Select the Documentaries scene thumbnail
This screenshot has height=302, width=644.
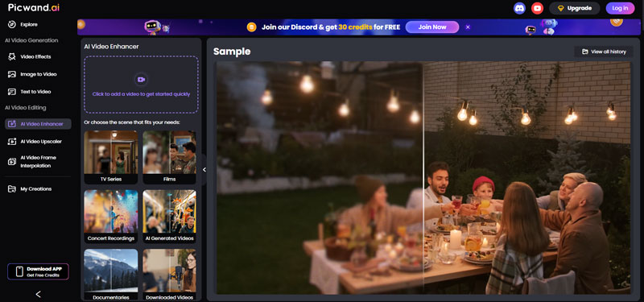(x=111, y=275)
